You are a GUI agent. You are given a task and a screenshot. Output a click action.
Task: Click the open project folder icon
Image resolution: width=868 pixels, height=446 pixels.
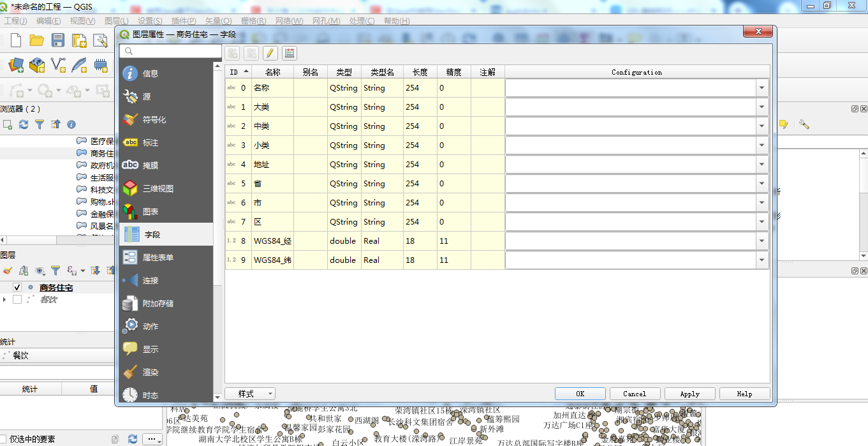click(x=37, y=41)
